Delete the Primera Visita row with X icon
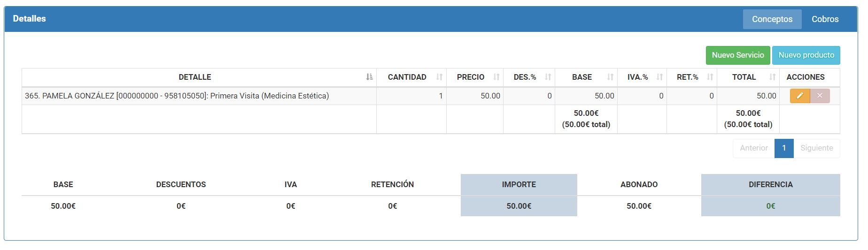The width and height of the screenshot is (868, 250). pyautogui.click(x=820, y=96)
